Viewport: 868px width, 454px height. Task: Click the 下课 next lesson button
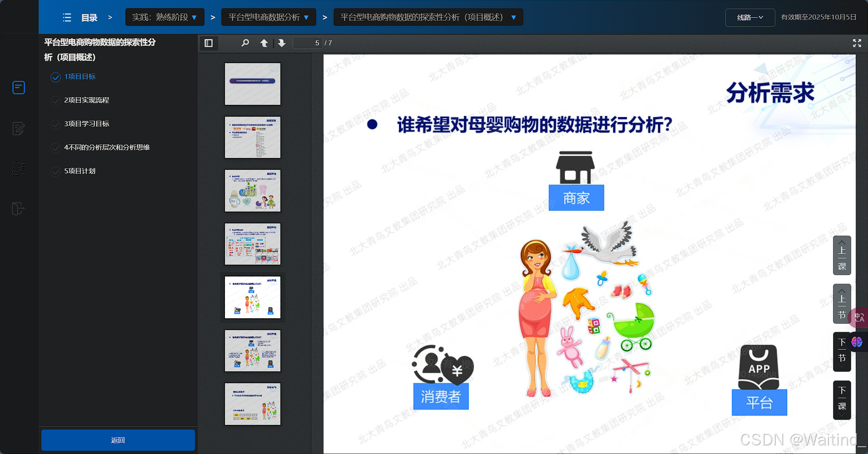tap(842, 400)
